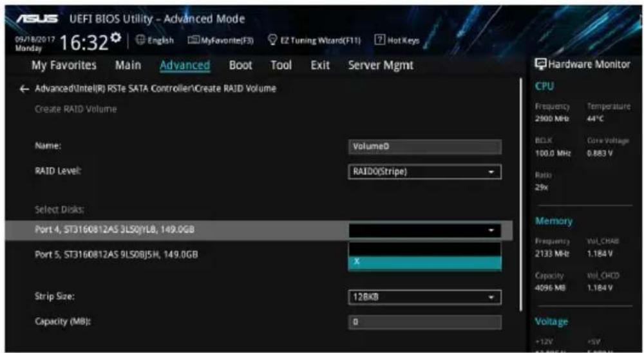Click the Voltage heading in Hardware Monitor
This screenshot has height=353, width=644.
coord(551,322)
